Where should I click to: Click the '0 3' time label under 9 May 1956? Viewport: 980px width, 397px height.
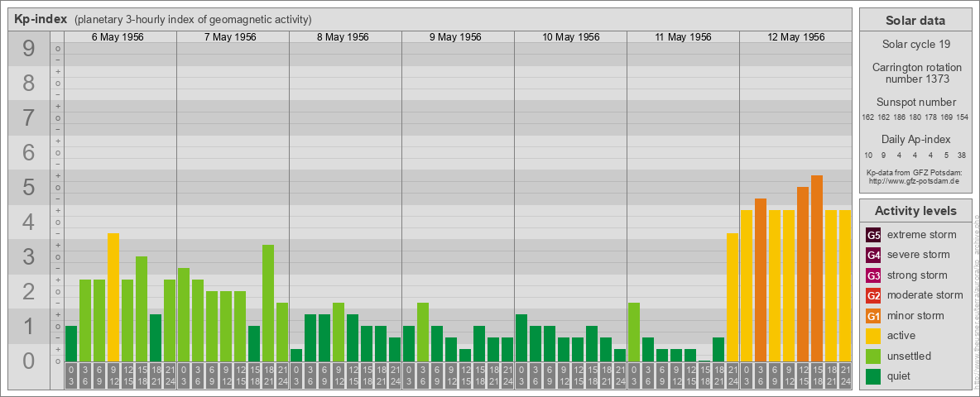coord(409,375)
